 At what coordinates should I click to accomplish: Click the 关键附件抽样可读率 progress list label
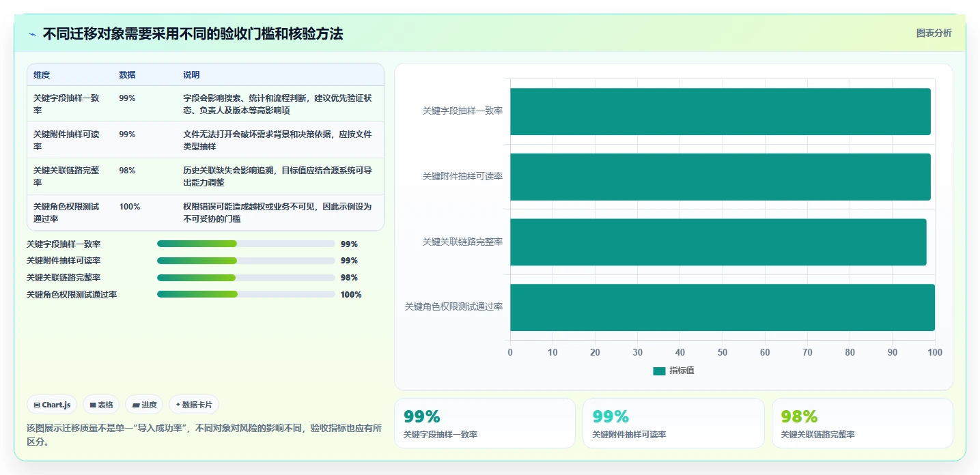pyautogui.click(x=64, y=261)
